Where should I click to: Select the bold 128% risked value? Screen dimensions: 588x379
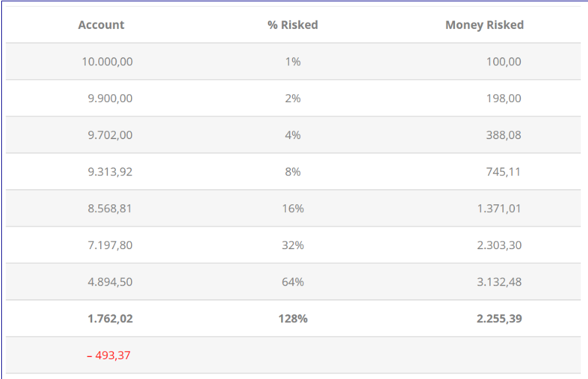pos(292,319)
